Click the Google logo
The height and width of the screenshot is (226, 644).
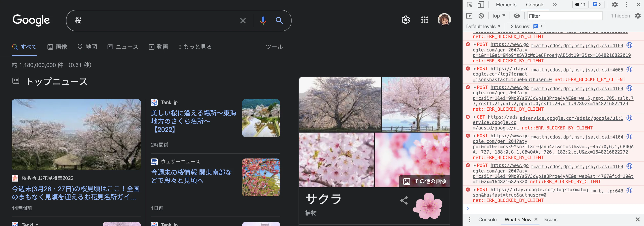31,20
